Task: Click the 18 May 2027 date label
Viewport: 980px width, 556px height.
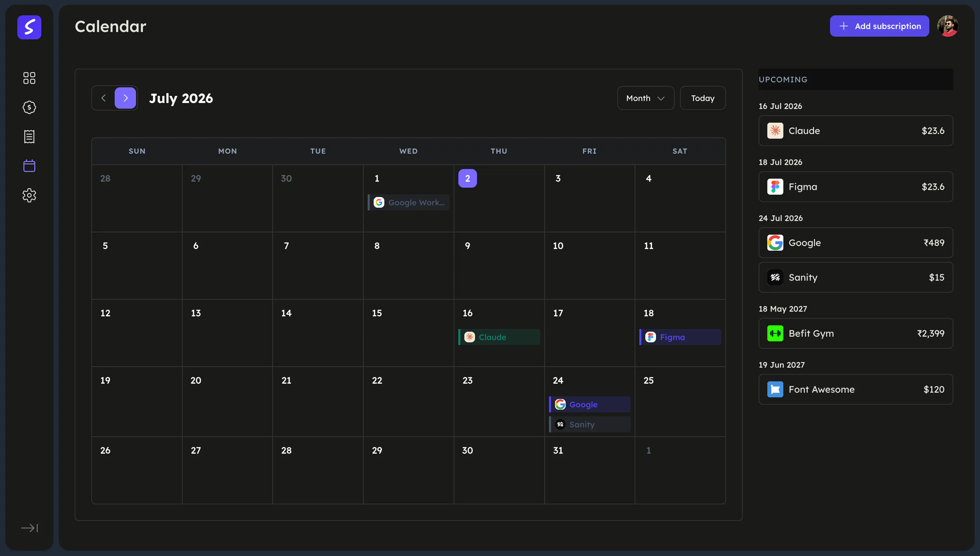Action: coord(783,309)
